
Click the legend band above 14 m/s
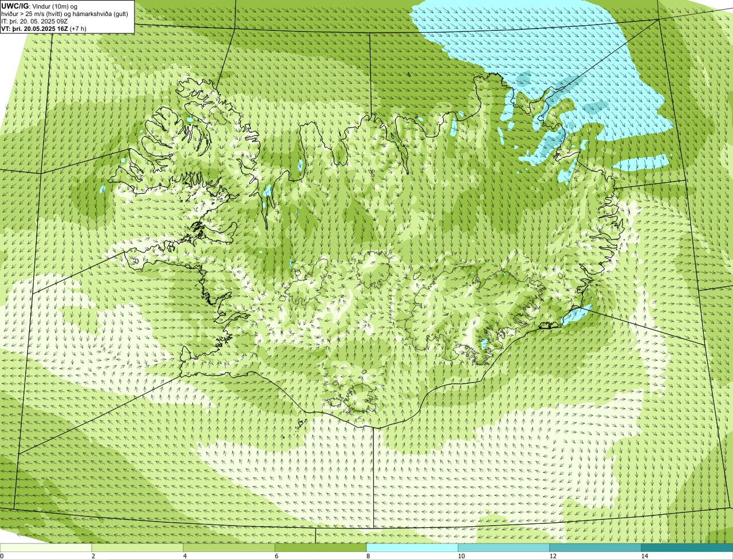pos(687,548)
